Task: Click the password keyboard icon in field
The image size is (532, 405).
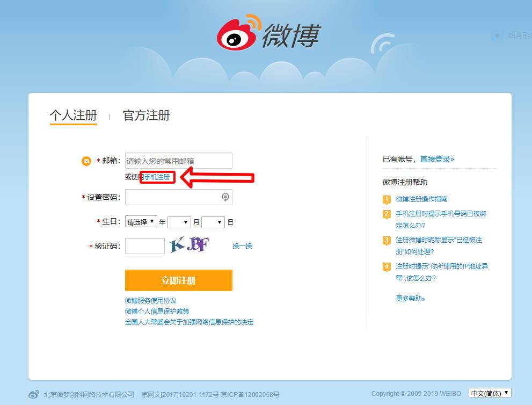Action: coord(225,197)
